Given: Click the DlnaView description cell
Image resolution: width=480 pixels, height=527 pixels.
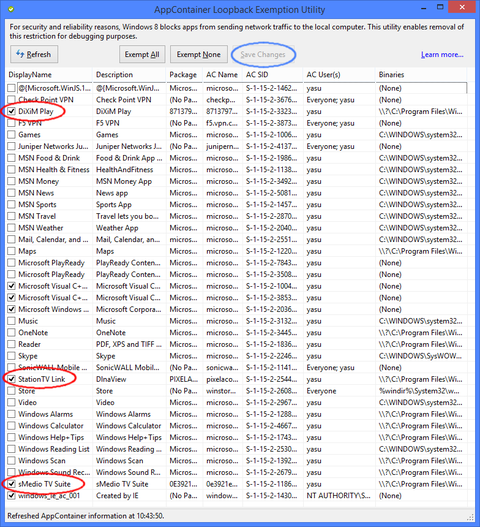Looking at the screenshot, I should (111, 379).
